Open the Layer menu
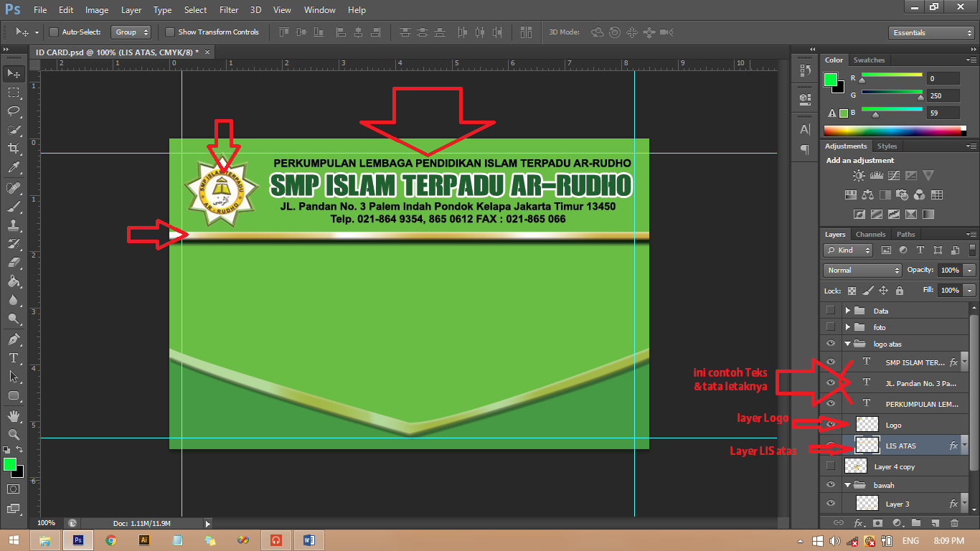Screen dimensions: 980x551 (131, 10)
